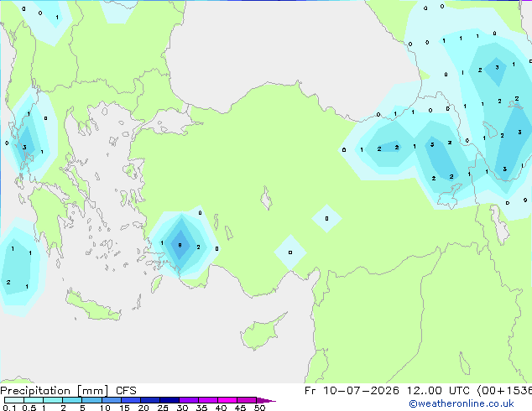Click the '10' legend scale label
Image resolution: width=532 pixels, height=411 pixels.
click(x=105, y=408)
